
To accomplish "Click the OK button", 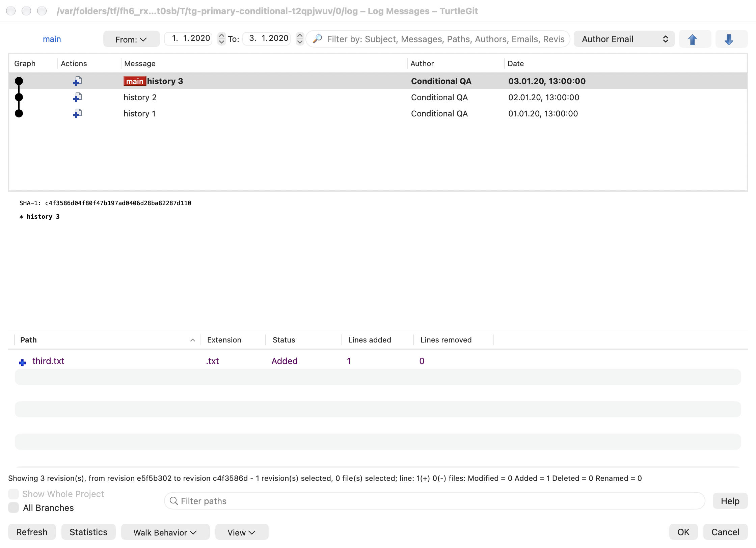I will (x=683, y=532).
